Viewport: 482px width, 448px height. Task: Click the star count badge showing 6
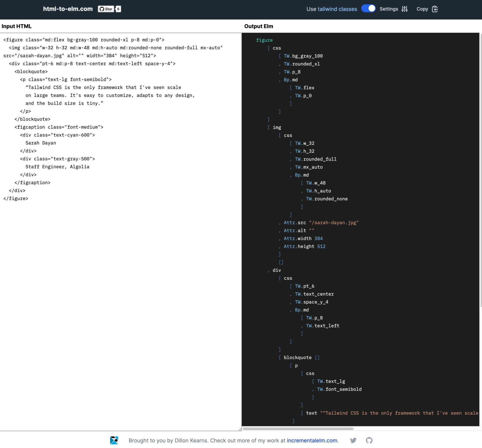118,9
